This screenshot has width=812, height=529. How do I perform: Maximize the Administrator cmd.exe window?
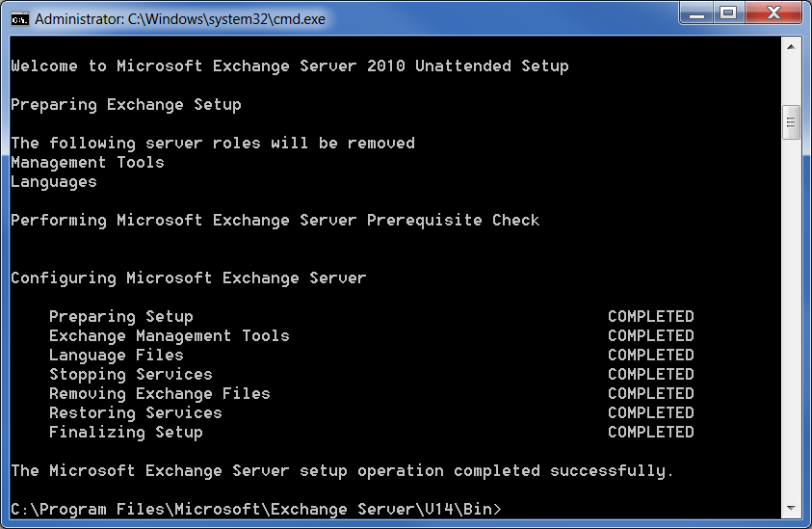[728, 13]
